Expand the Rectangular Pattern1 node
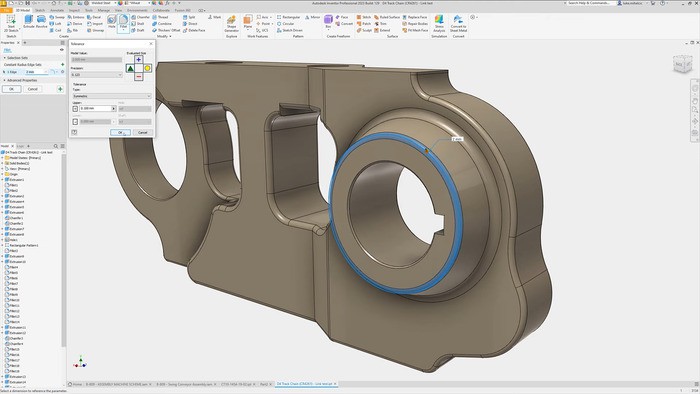The image size is (700, 394). click(x=3, y=245)
